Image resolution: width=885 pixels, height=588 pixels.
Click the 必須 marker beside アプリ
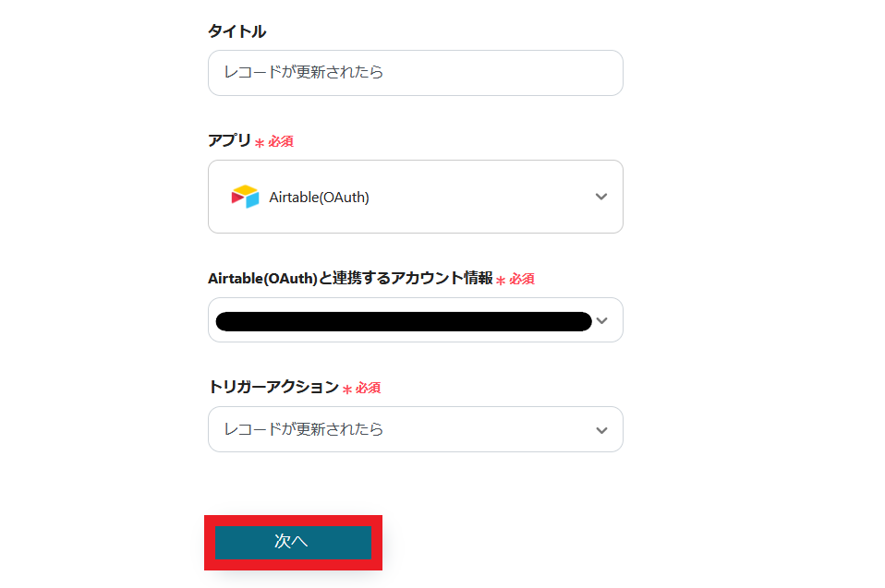281,142
